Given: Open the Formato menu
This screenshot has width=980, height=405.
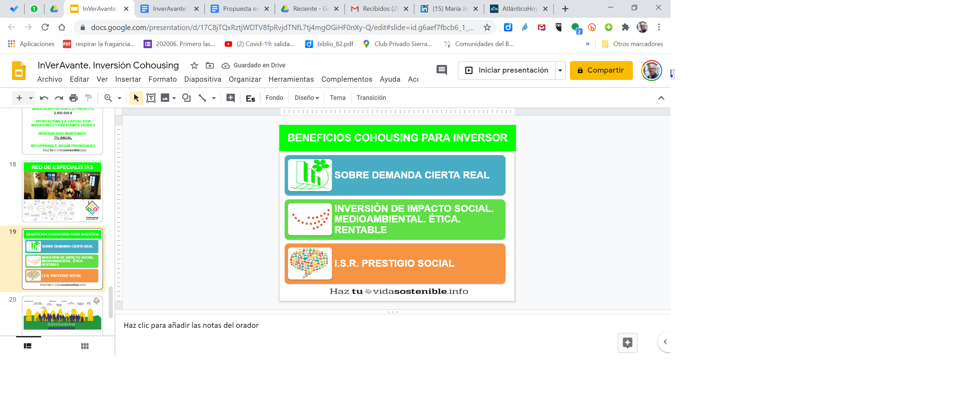Looking at the screenshot, I should [162, 79].
